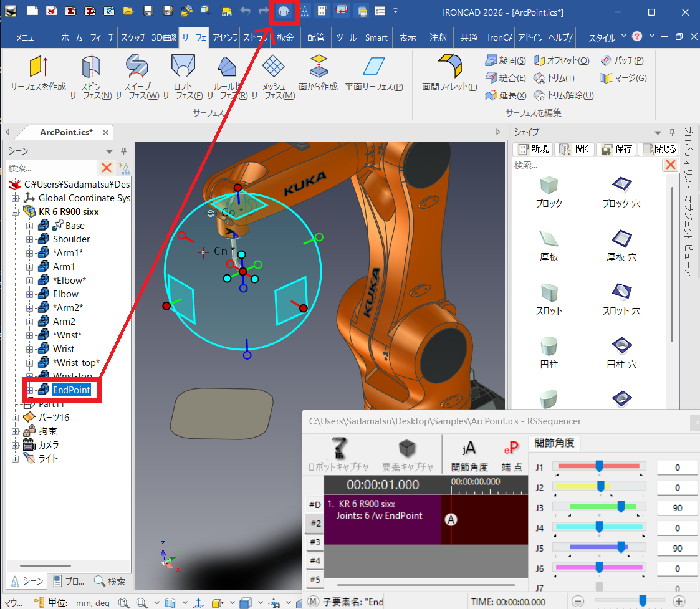700x609 pixels.
Task: Click the undo arrow in title toolbar
Action: pyautogui.click(x=245, y=11)
